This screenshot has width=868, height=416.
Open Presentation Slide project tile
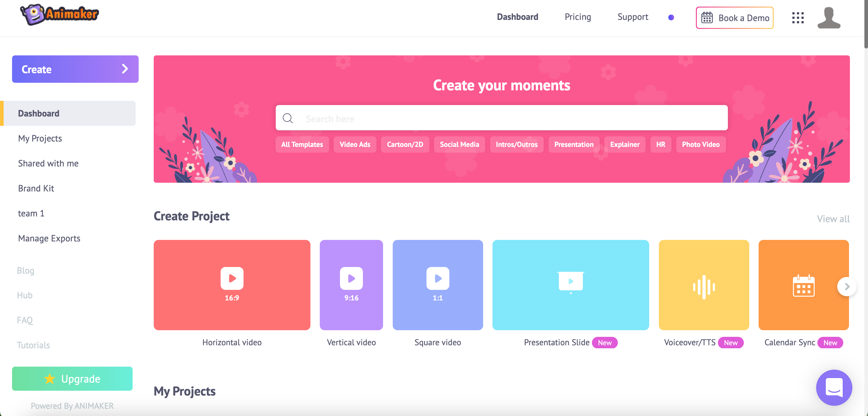click(x=571, y=285)
